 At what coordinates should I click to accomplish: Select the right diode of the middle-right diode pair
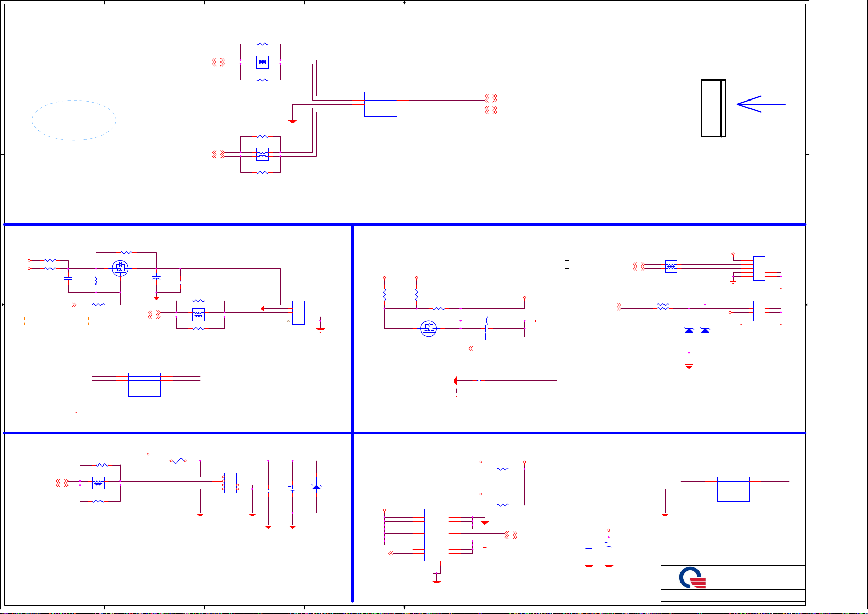(x=705, y=330)
